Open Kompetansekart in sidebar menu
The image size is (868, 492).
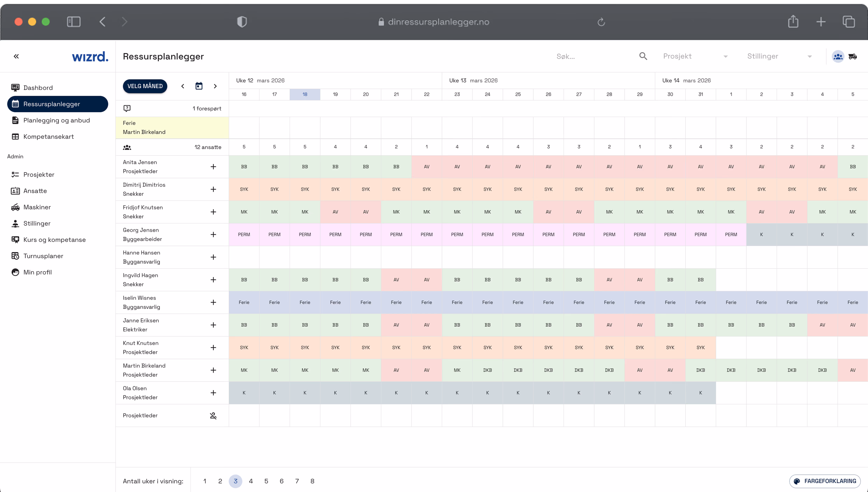click(48, 136)
